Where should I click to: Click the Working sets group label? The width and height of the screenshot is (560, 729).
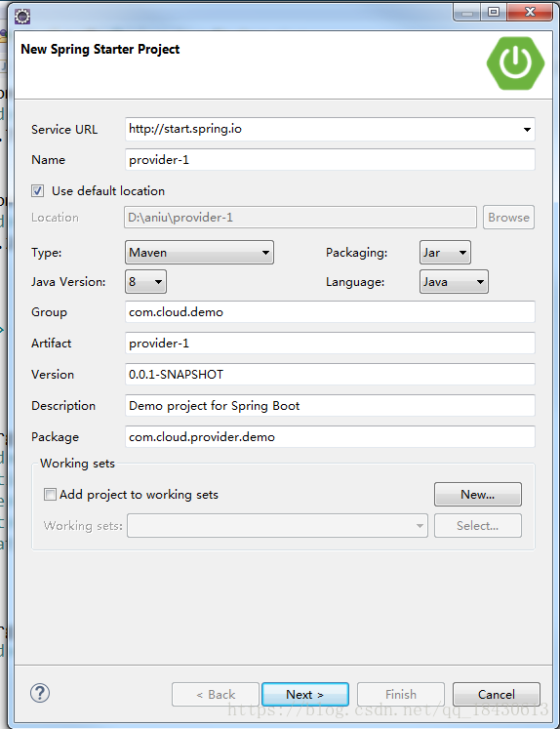tap(77, 464)
